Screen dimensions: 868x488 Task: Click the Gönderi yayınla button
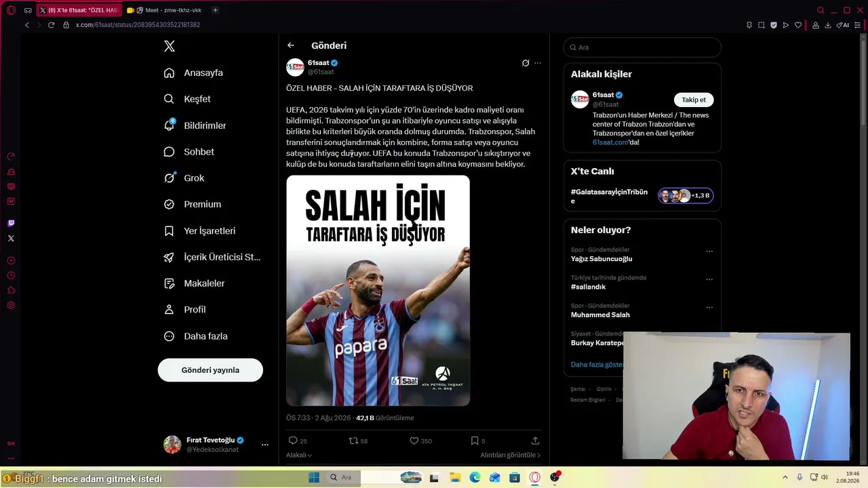point(210,370)
